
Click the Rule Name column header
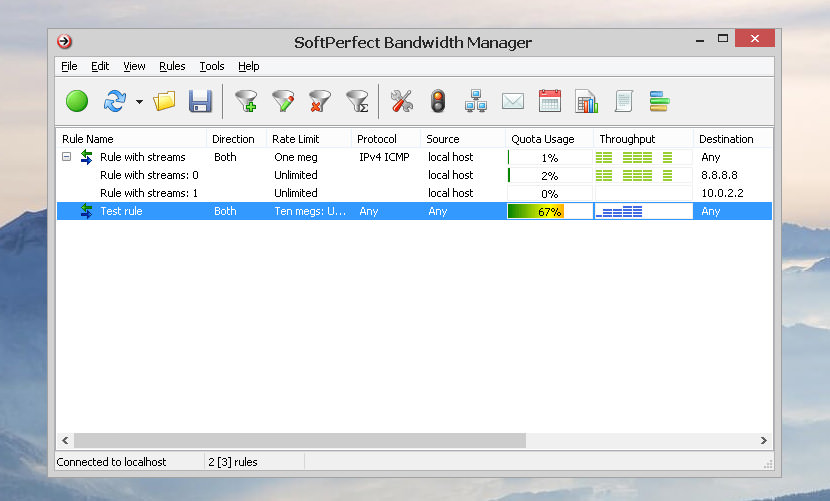click(131, 139)
